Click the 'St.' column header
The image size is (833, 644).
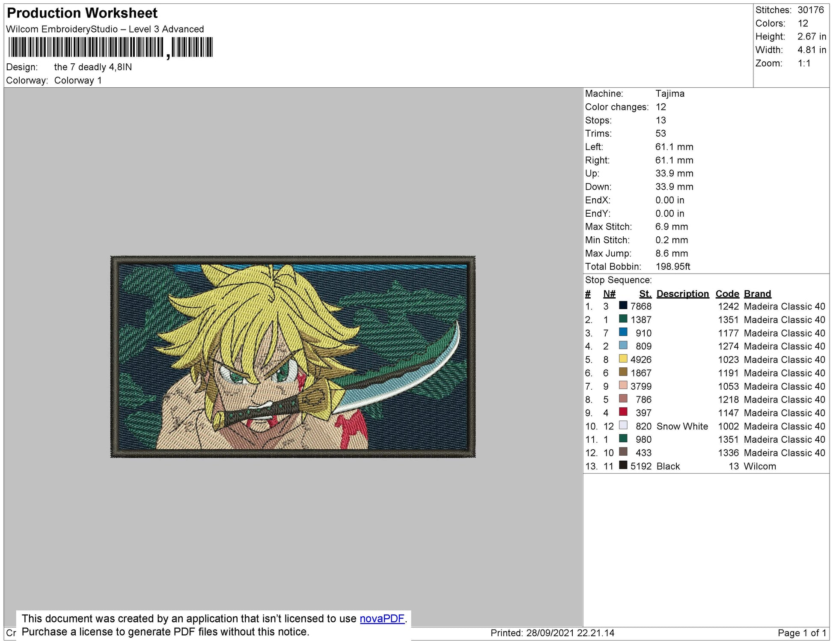pos(645,294)
